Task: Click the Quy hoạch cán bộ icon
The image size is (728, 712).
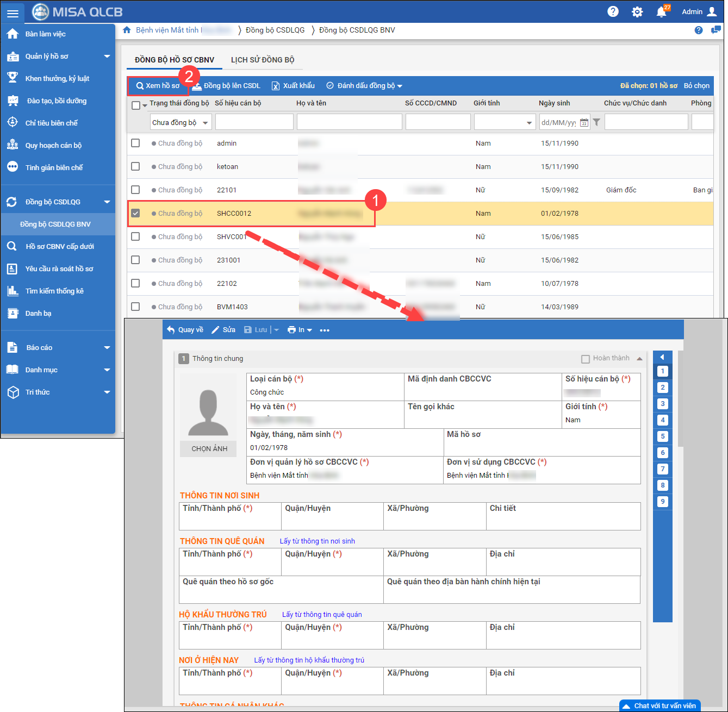Action: coord(13,145)
